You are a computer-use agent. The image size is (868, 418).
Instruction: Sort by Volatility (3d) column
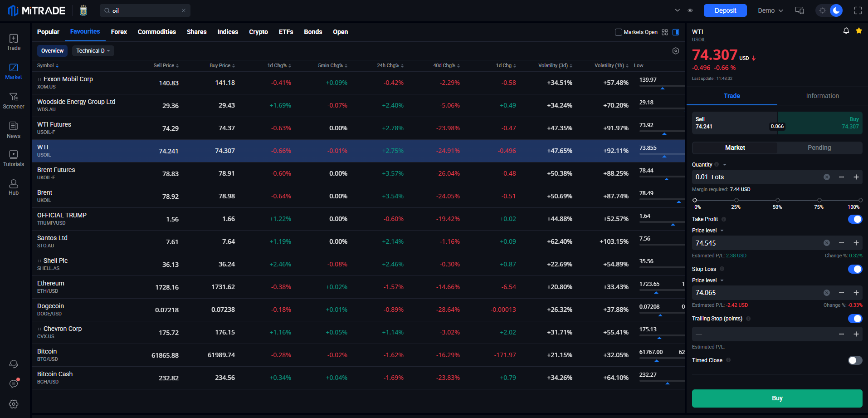[x=555, y=66]
